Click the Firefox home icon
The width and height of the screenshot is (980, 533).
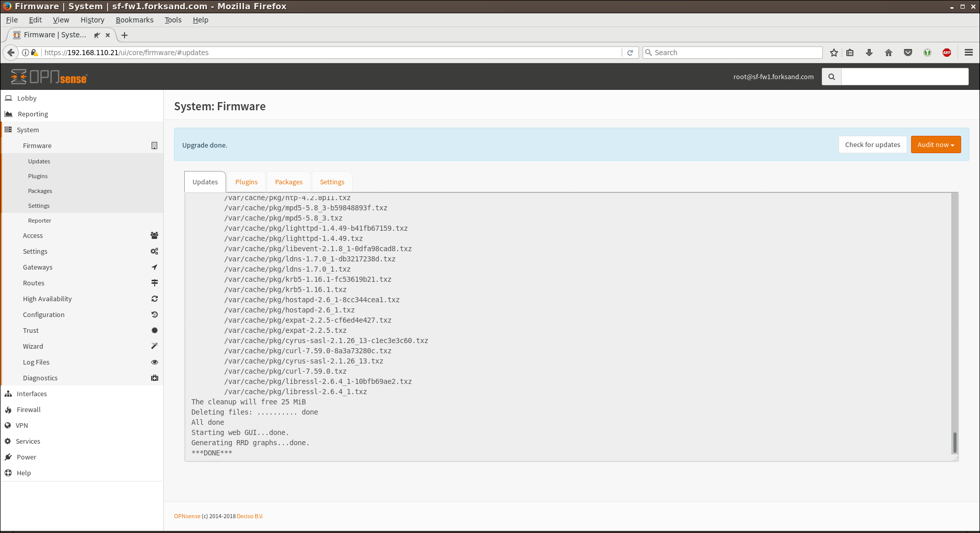coord(889,53)
